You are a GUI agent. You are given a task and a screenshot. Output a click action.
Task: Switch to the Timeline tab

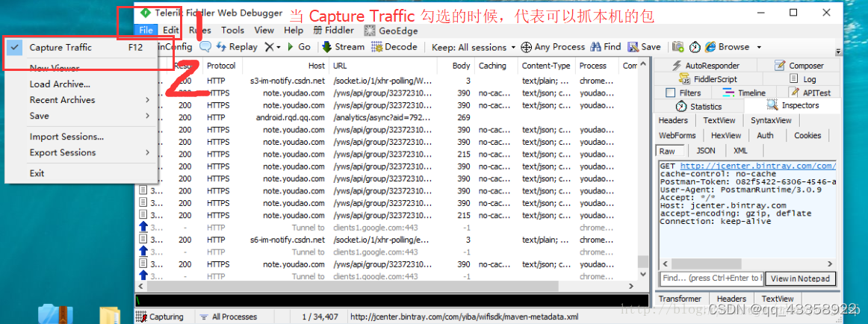(744, 93)
